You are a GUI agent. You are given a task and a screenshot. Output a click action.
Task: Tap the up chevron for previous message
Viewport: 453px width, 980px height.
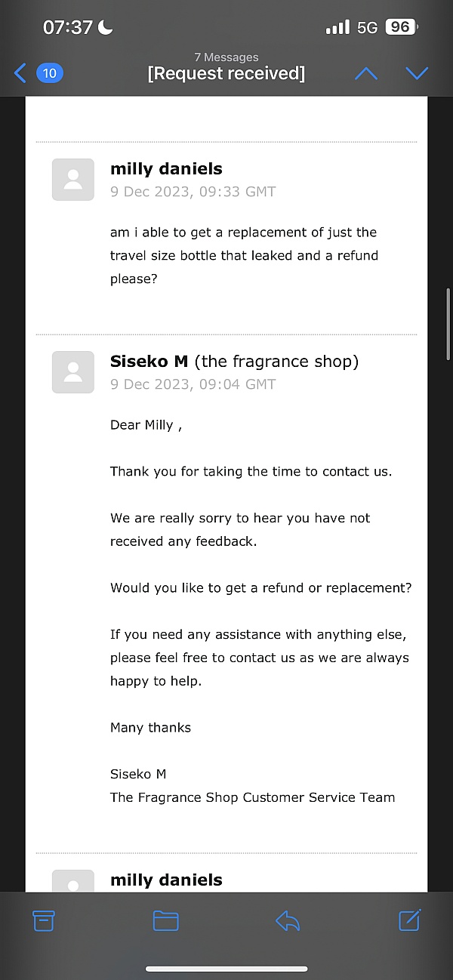(366, 72)
